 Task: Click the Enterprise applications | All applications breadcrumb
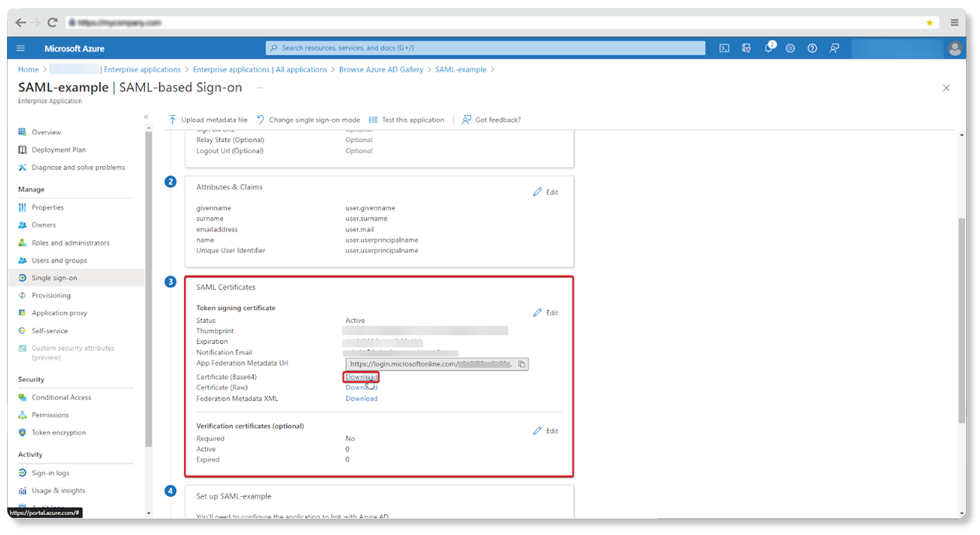(260, 70)
